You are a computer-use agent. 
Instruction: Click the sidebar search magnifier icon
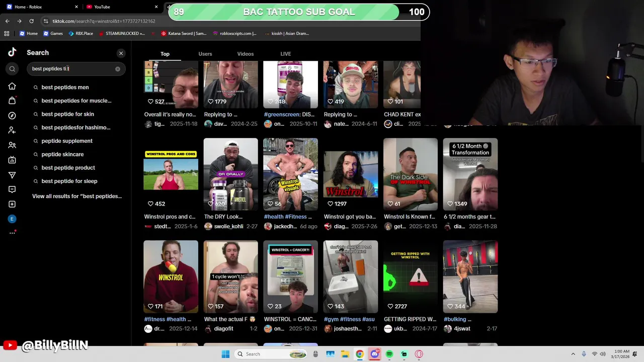coord(12,69)
